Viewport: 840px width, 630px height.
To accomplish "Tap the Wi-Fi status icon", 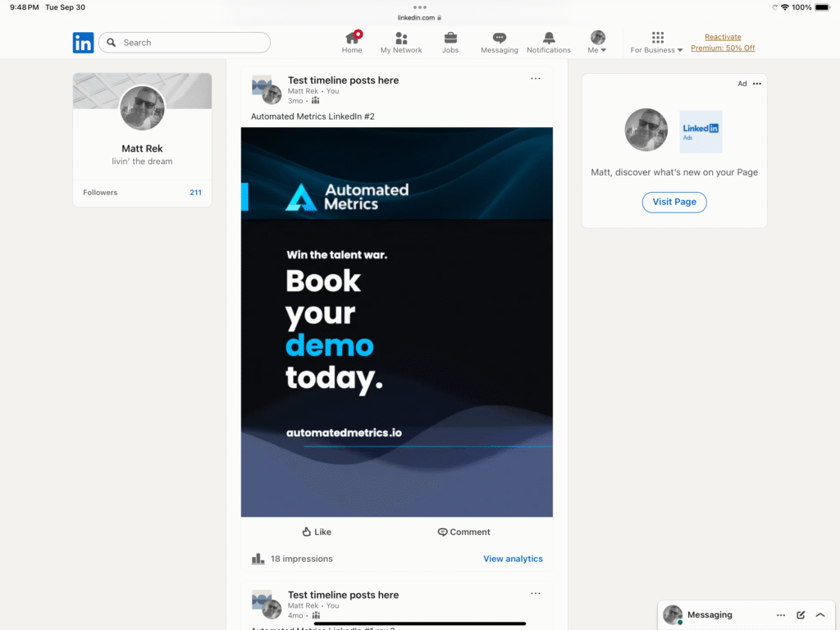I will [785, 7].
